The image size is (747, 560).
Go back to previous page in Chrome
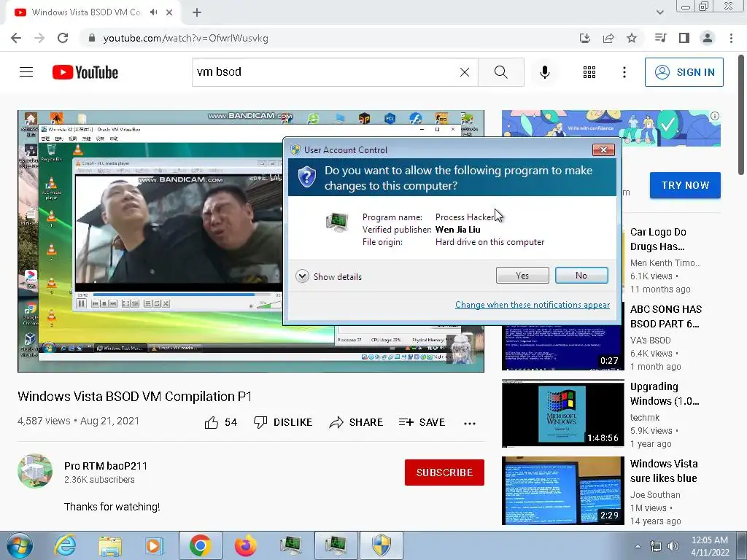tap(16, 38)
